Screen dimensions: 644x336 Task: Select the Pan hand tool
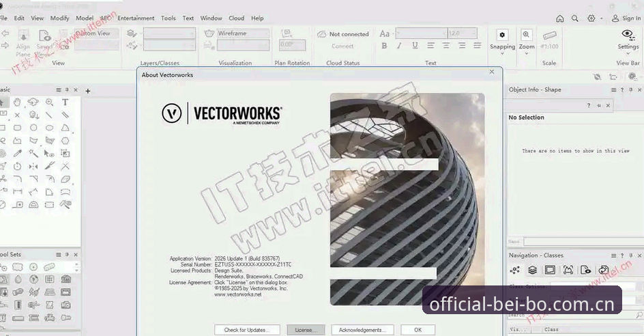[x=17, y=102]
